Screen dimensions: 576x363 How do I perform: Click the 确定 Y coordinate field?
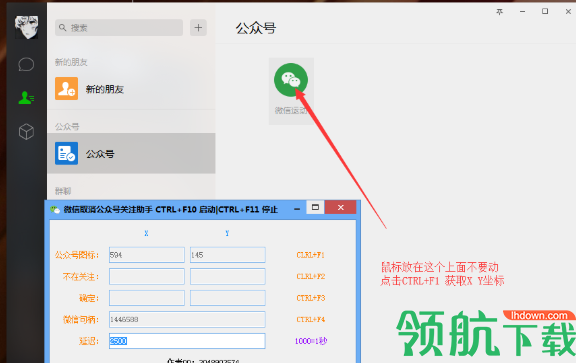click(x=228, y=298)
